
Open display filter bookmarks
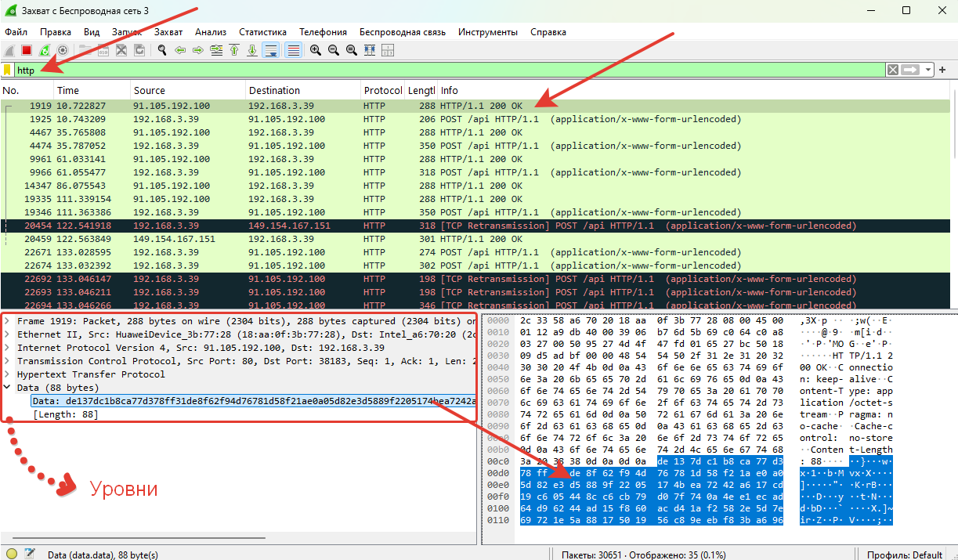point(8,70)
